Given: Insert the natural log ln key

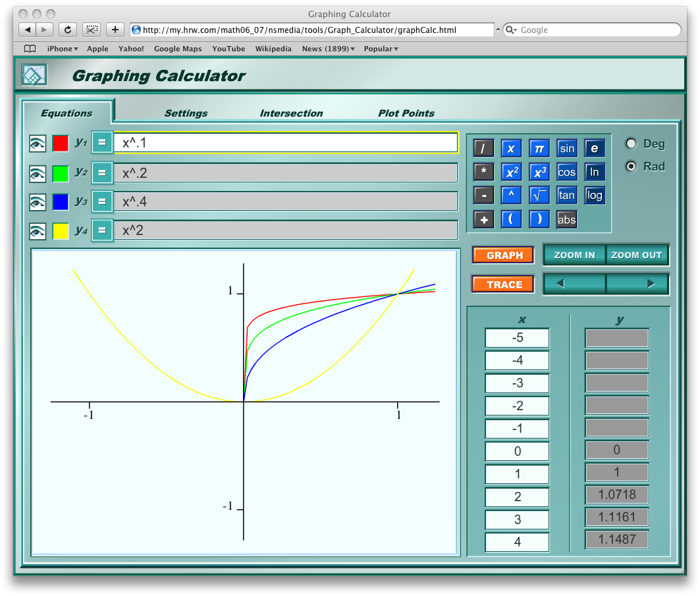Looking at the screenshot, I should coord(595,172).
